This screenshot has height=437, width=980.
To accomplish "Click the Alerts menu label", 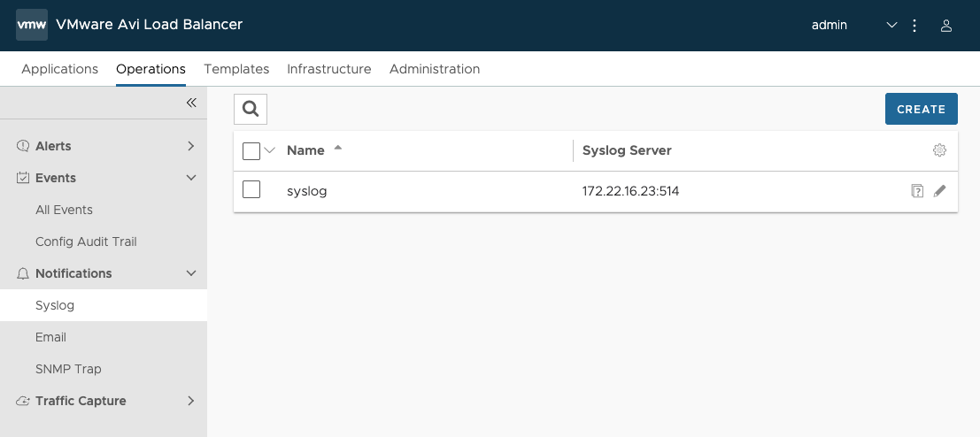I will (x=53, y=146).
